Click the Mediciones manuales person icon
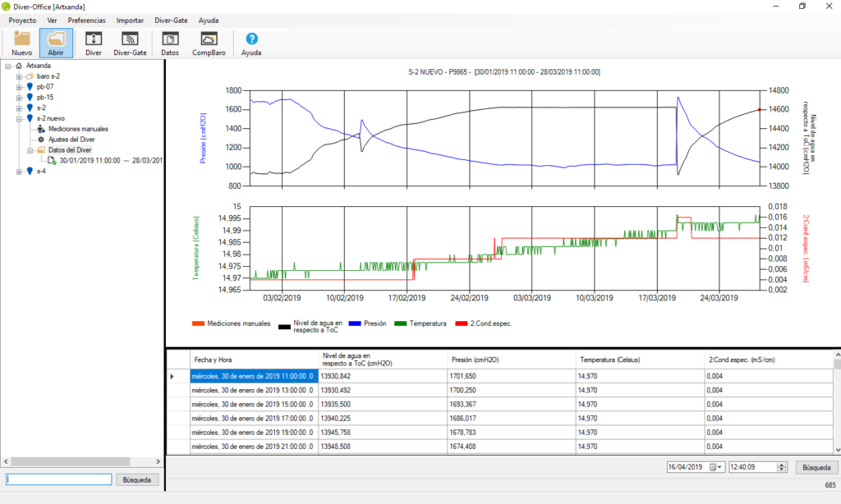 click(41, 129)
